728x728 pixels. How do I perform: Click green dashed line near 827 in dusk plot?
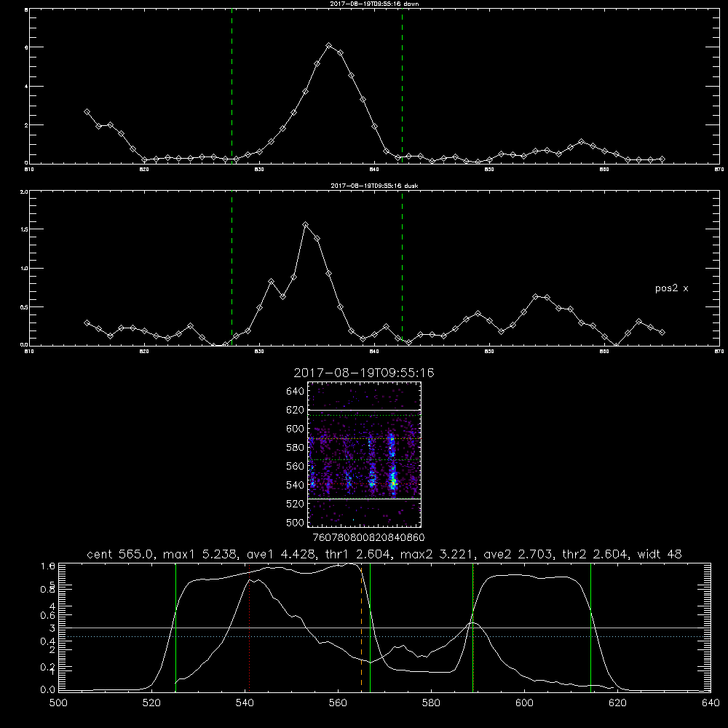tap(232, 269)
